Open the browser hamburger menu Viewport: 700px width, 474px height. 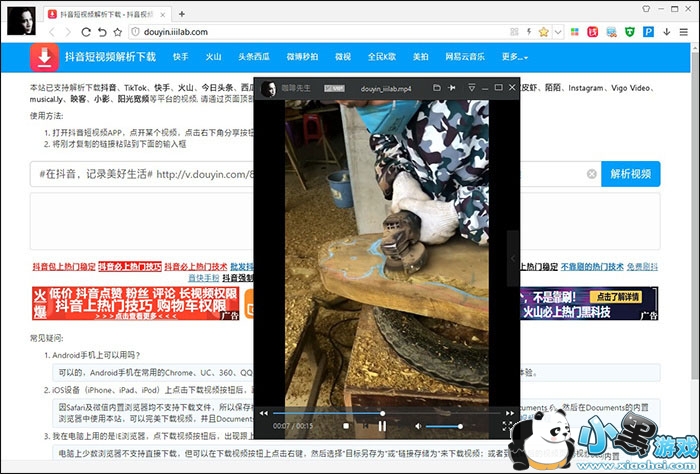click(x=683, y=32)
